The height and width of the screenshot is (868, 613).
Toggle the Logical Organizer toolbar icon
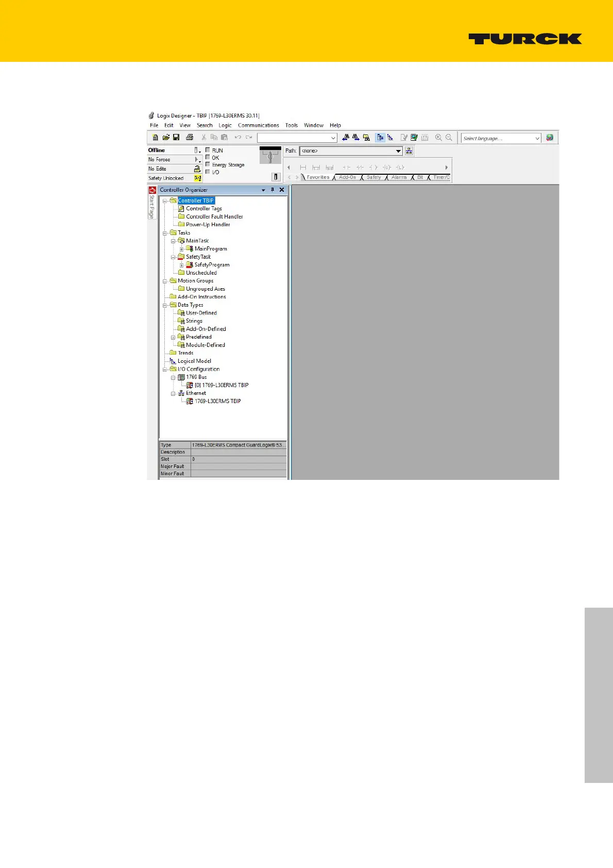(x=390, y=138)
